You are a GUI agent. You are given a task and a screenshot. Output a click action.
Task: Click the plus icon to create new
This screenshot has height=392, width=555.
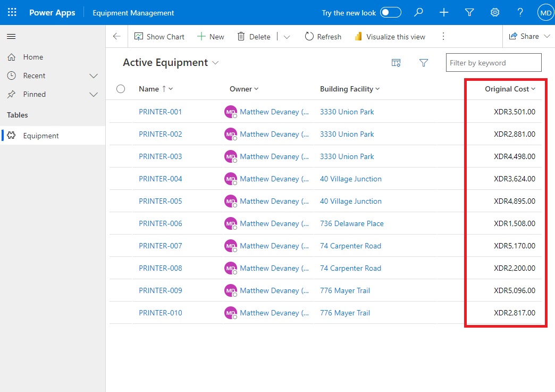click(443, 12)
